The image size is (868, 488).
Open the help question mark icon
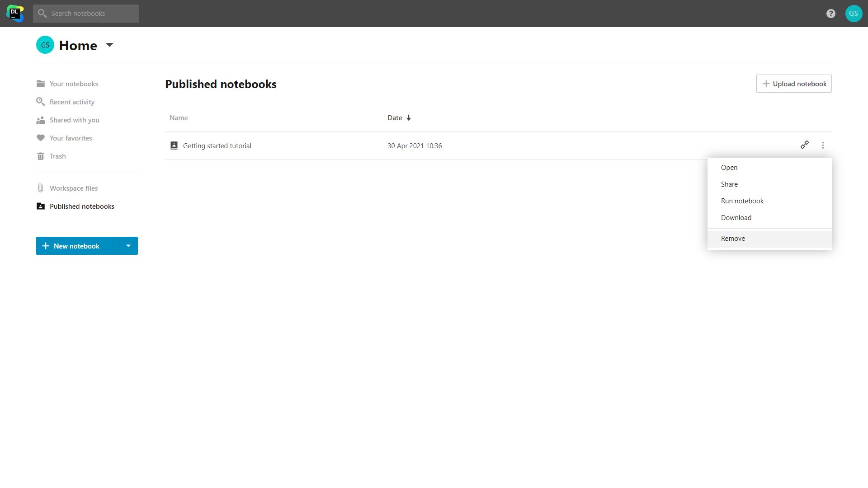831,14
